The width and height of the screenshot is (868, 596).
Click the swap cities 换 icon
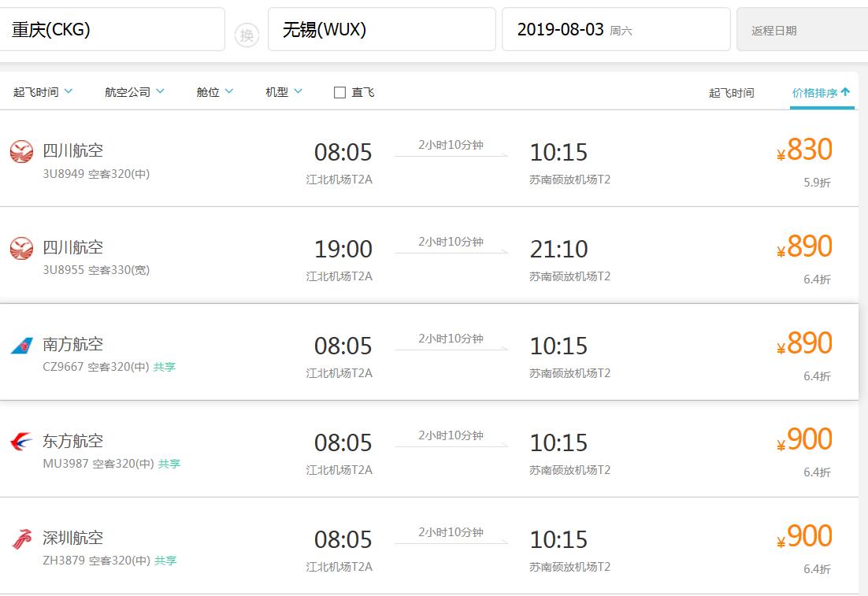click(247, 35)
